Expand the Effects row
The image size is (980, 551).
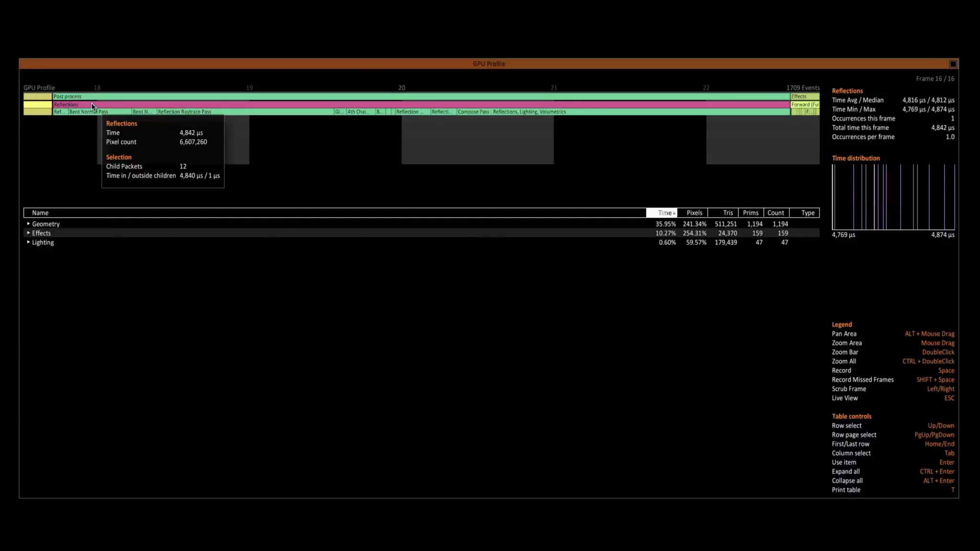tap(28, 233)
